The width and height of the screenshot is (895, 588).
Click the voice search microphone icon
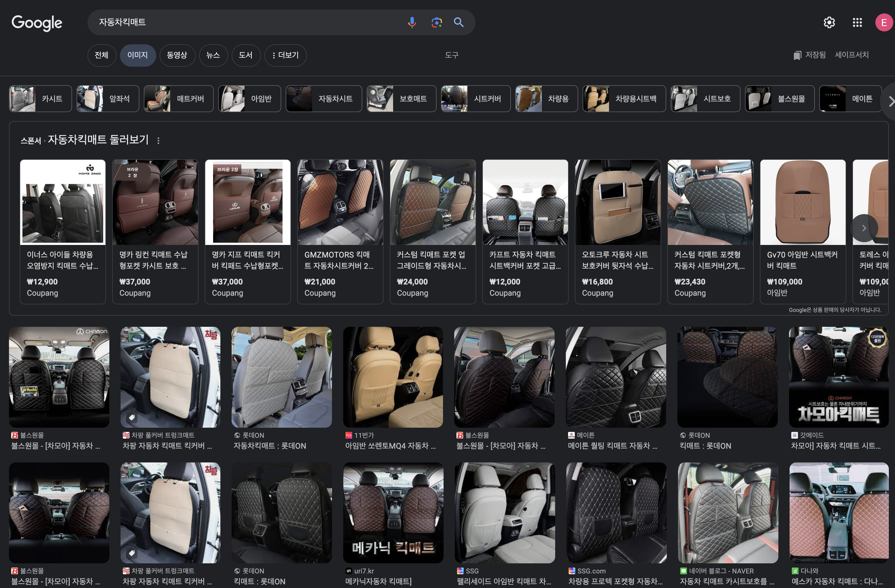point(412,22)
